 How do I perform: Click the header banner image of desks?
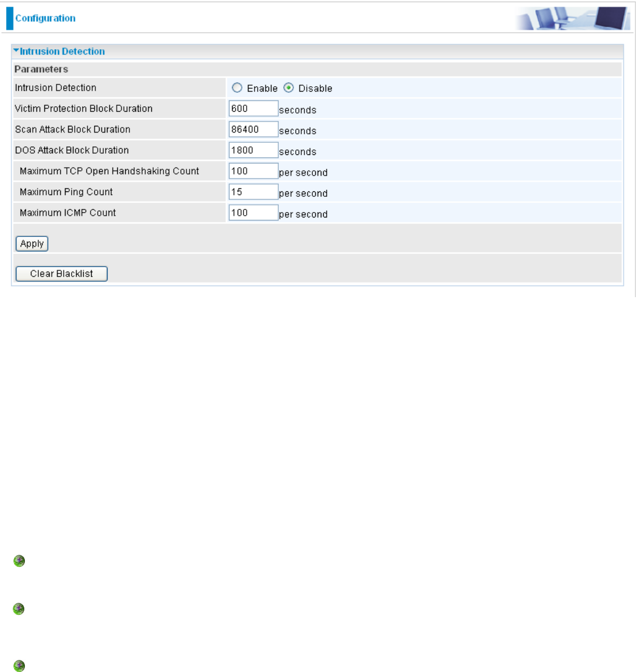[573, 18]
